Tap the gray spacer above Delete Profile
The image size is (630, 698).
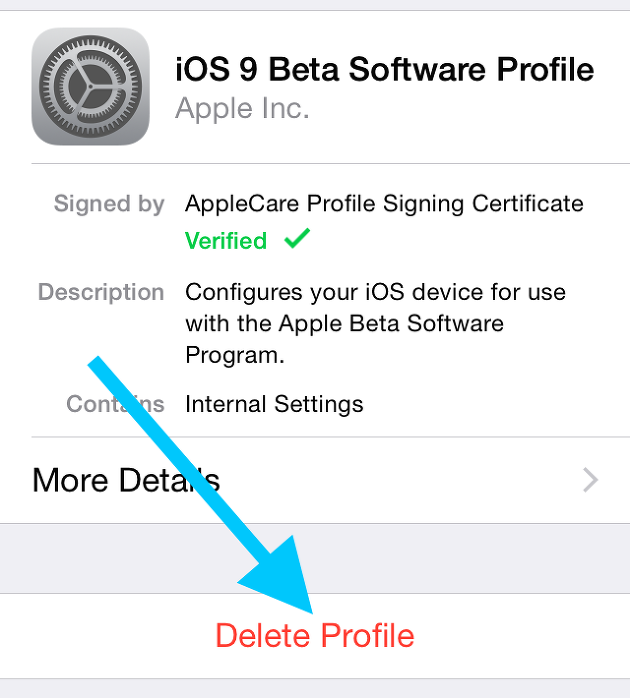315,558
